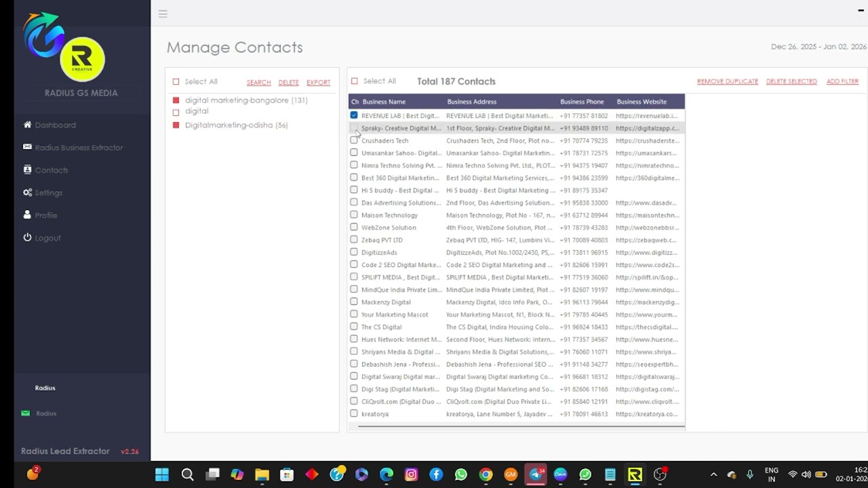The height and width of the screenshot is (488, 868).
Task: Click the green envelope Radius icon
Action: coord(26,413)
